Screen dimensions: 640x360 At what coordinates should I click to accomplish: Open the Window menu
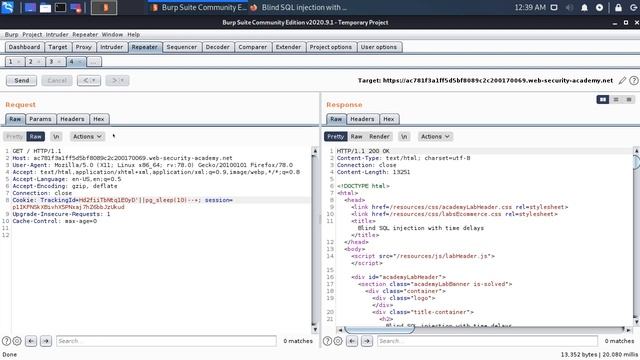112,35
